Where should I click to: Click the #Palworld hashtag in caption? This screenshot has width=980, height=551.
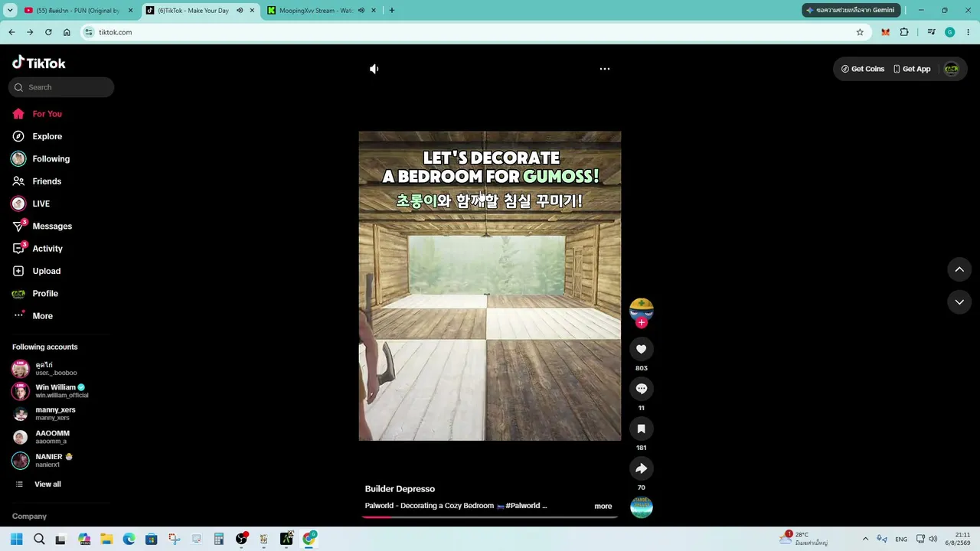pyautogui.click(x=522, y=506)
